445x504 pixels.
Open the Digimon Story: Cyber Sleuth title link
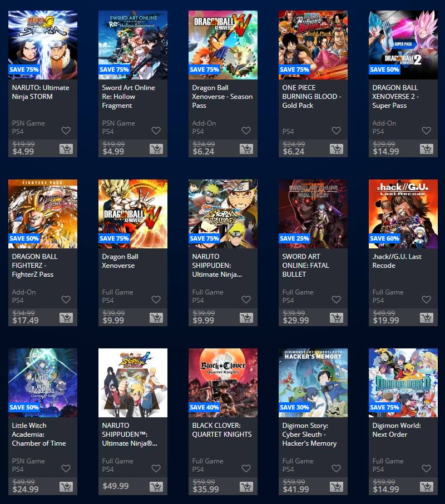pos(309,434)
